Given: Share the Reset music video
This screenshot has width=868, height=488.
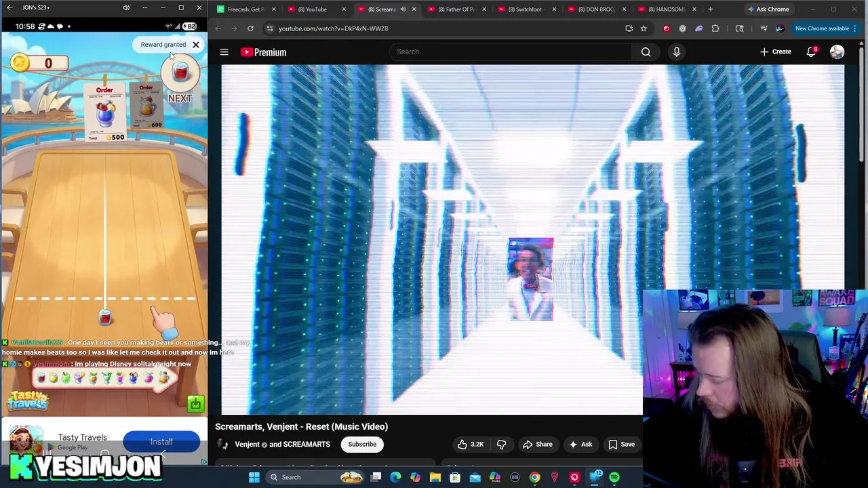Looking at the screenshot, I should (x=537, y=444).
